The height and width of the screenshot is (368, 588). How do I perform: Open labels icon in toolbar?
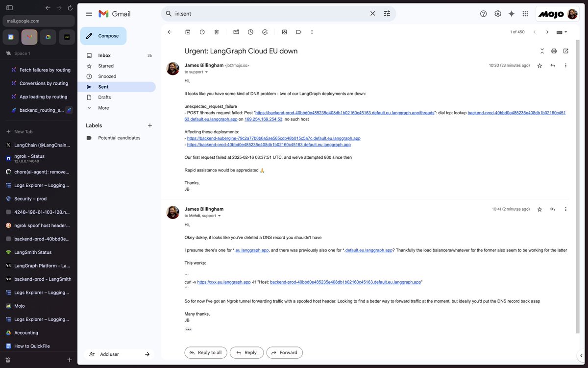pos(298,32)
